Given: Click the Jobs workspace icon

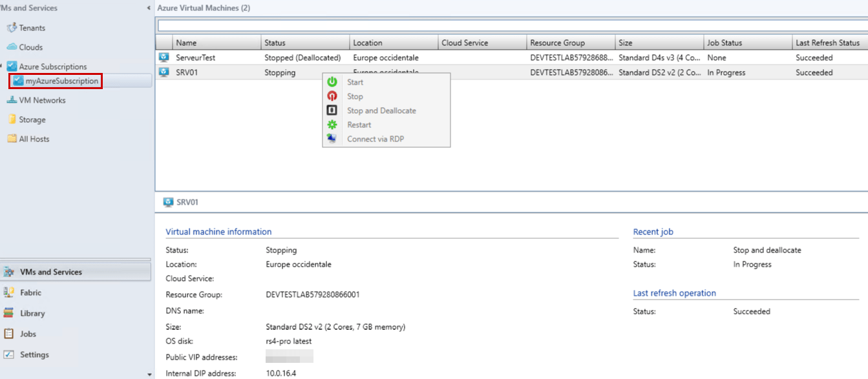Looking at the screenshot, I should pyautogui.click(x=9, y=334).
